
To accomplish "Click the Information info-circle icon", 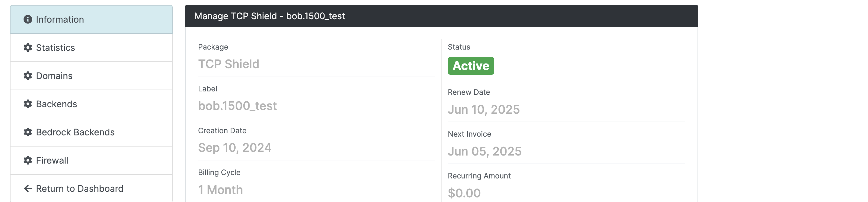I will [x=28, y=20].
